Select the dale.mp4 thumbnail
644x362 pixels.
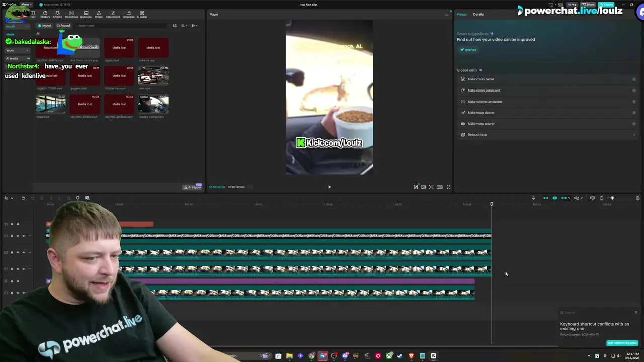[153, 76]
